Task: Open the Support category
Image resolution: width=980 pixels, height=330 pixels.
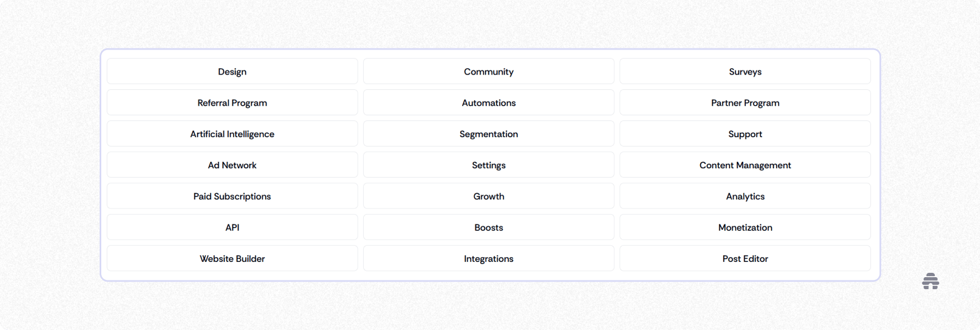Action: tap(745, 133)
